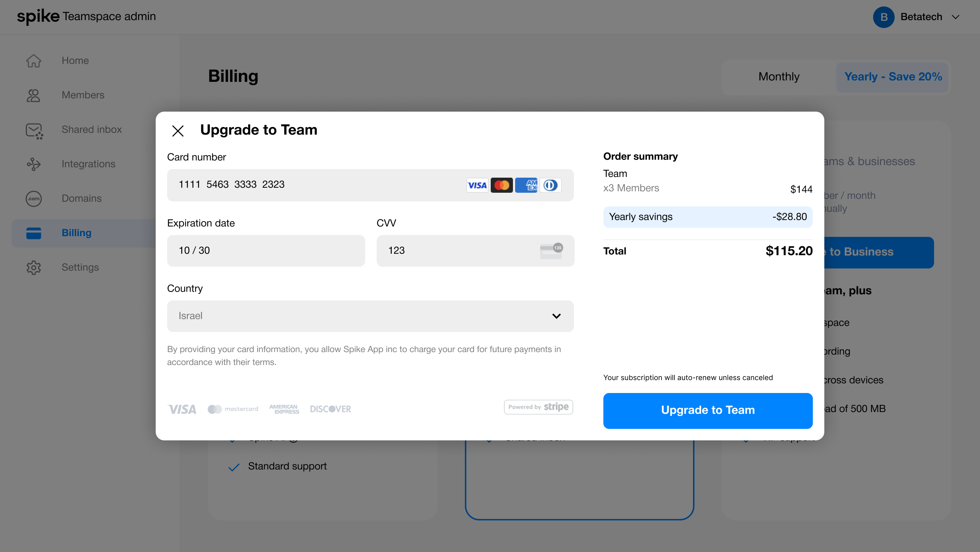Open Members via sidebar people icon
This screenshot has width=980, height=552.
33,95
